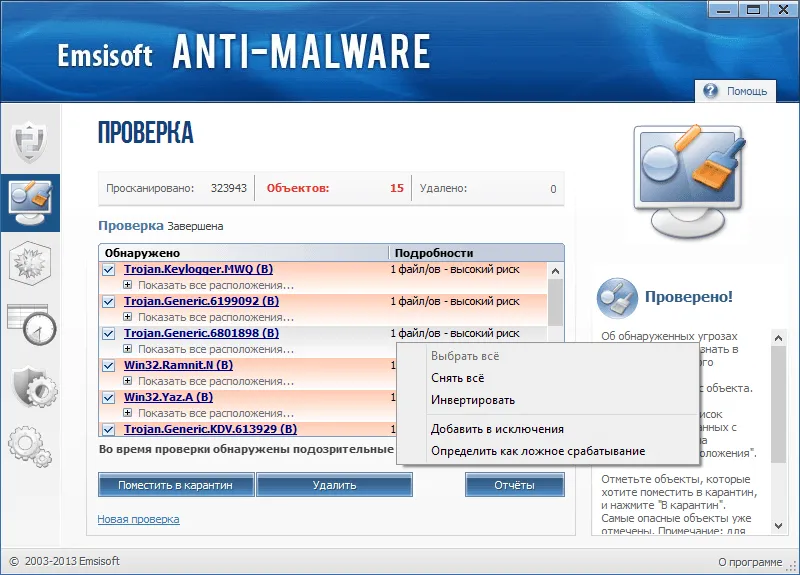Open Trojan.Generic.6199092 (B) detection link
This screenshot has height=575, width=800.
point(202,301)
